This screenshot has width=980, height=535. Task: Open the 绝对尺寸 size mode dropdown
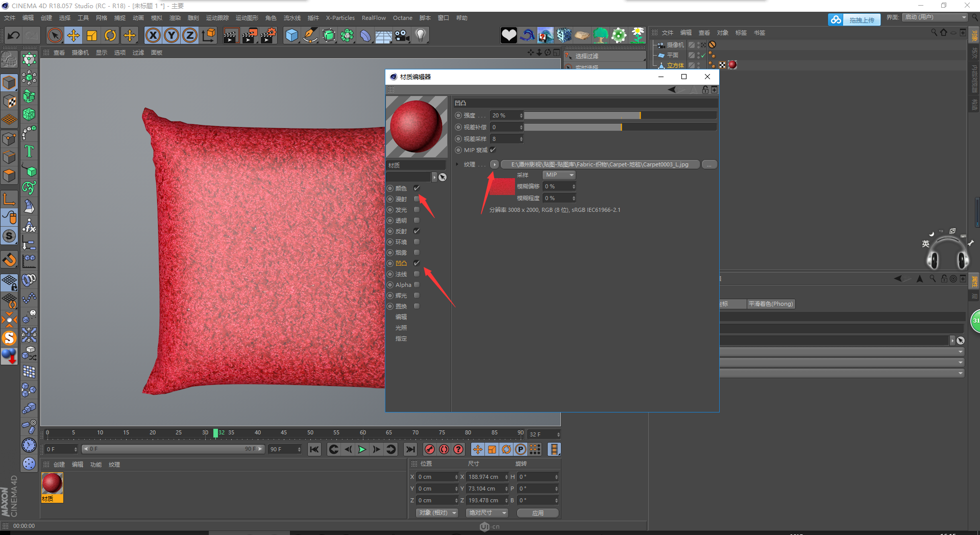click(x=487, y=513)
